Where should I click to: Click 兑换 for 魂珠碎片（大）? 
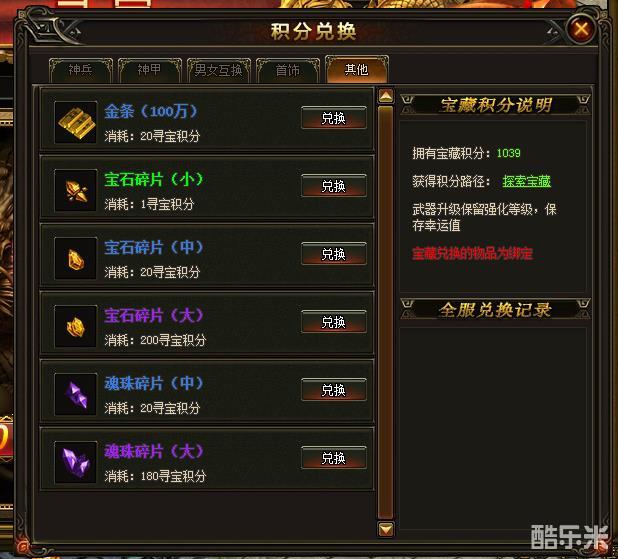334,458
